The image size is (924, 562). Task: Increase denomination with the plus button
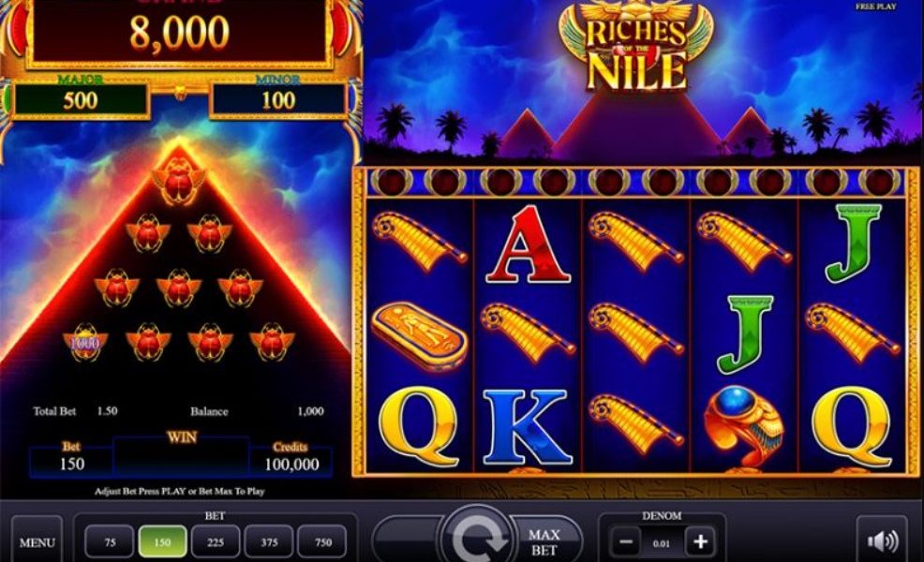(x=700, y=541)
